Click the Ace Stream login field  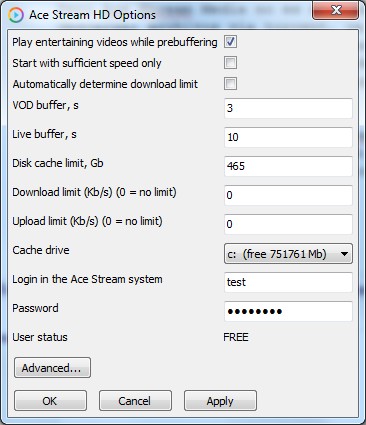(x=288, y=282)
